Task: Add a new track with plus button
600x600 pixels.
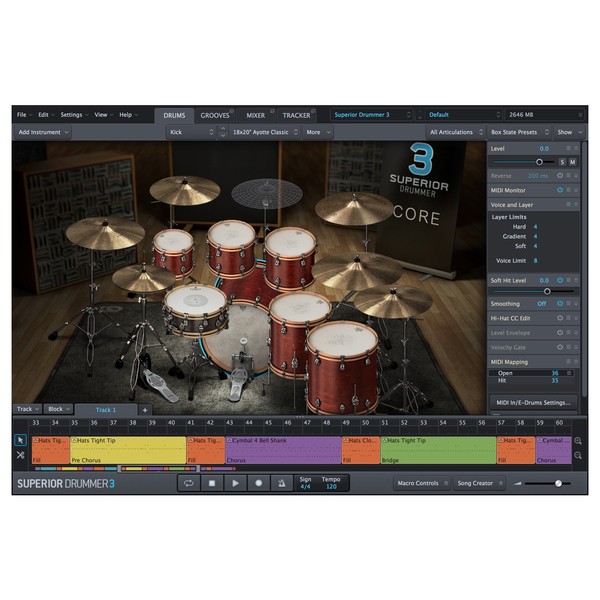Action: 145,410
